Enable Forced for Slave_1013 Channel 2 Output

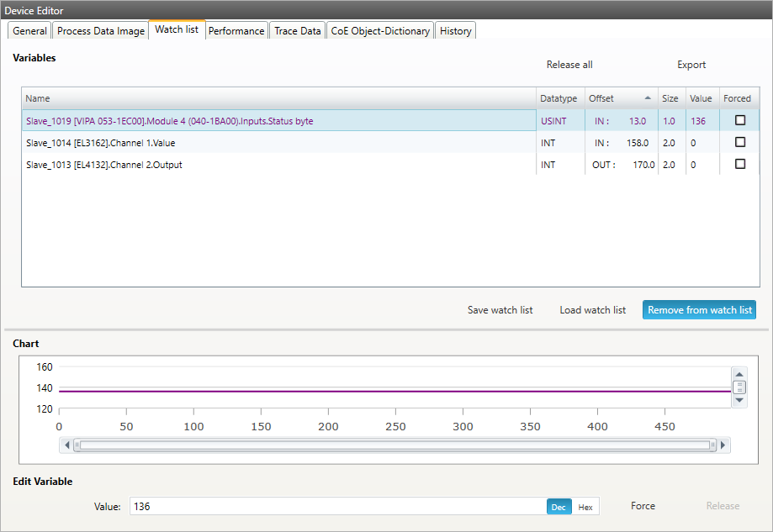tap(740, 165)
